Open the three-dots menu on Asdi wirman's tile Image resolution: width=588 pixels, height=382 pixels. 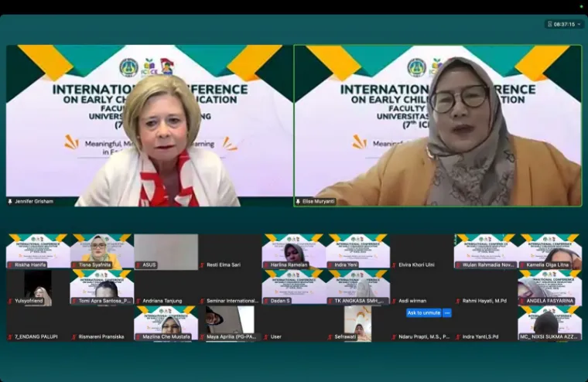pyautogui.click(x=446, y=313)
